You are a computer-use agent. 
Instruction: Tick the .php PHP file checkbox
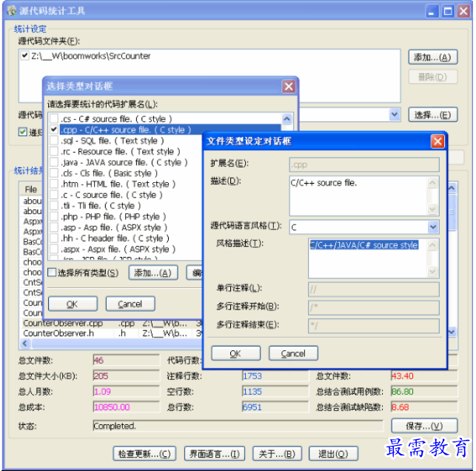point(54,216)
